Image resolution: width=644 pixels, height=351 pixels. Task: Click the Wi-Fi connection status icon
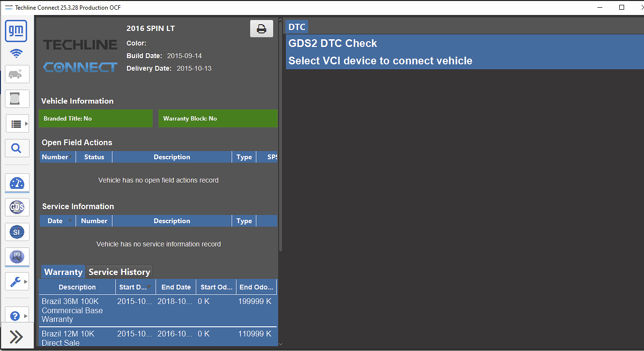click(16, 54)
